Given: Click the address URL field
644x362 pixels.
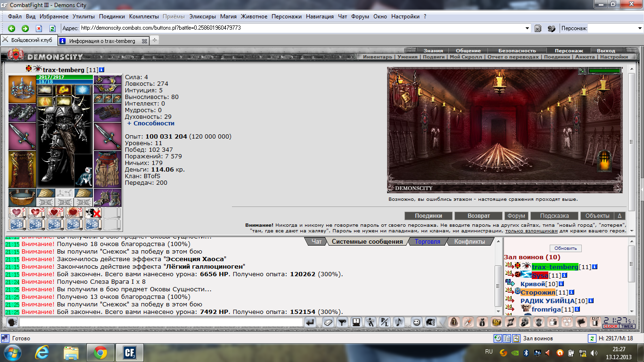Looking at the screenshot, I should pyautogui.click(x=302, y=28).
